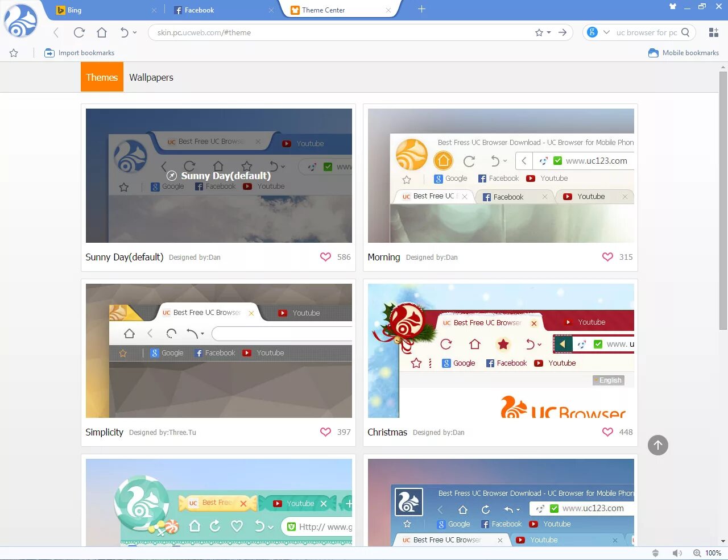Image resolution: width=728 pixels, height=560 pixels.
Task: Click the 100% zoom level
Action: click(713, 553)
